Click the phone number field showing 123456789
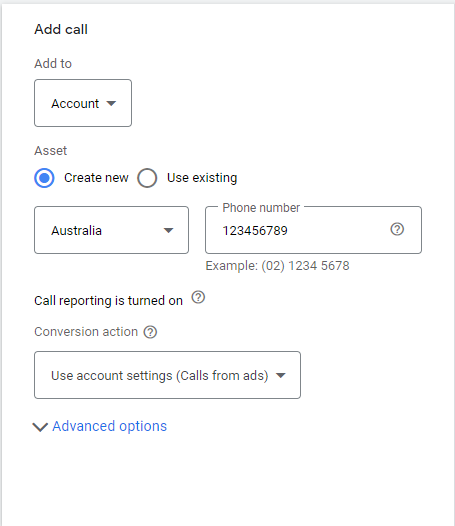The image size is (455, 526). (313, 230)
